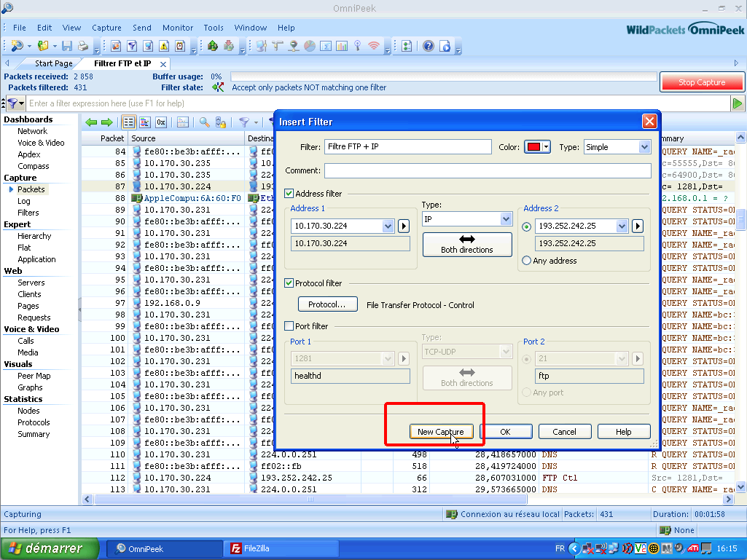Uncheck the Address filter checkbox
This screenshot has height=560, width=747.
289,193
